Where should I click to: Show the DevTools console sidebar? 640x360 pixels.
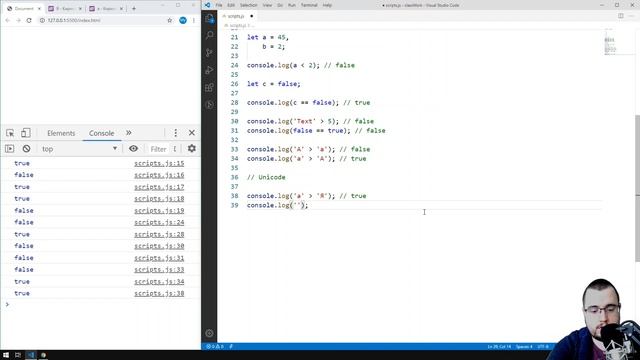[x=10, y=149]
